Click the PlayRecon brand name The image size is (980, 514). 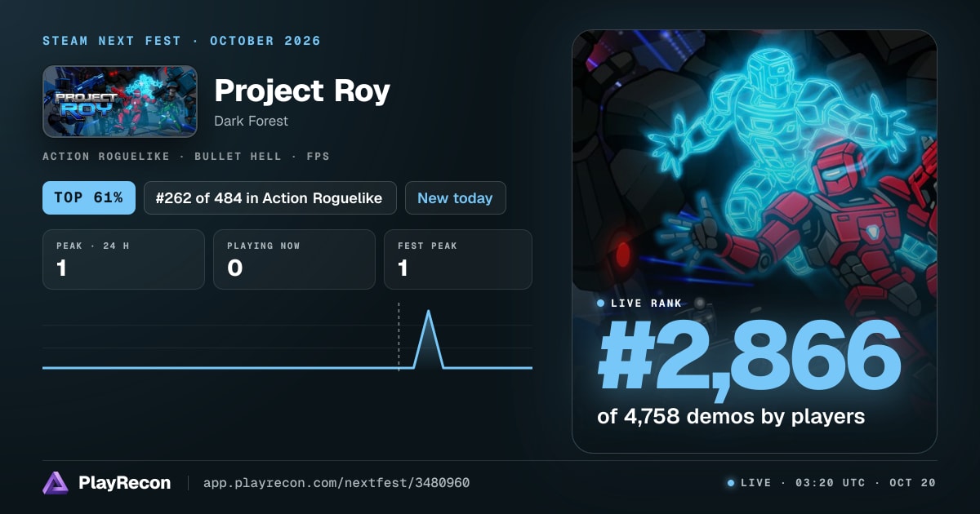click(x=124, y=483)
